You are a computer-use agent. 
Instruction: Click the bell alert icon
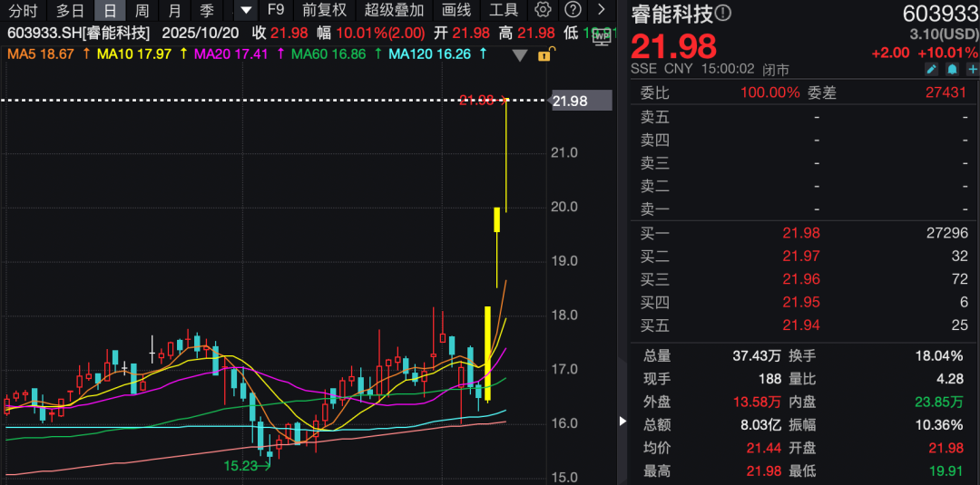(x=953, y=69)
